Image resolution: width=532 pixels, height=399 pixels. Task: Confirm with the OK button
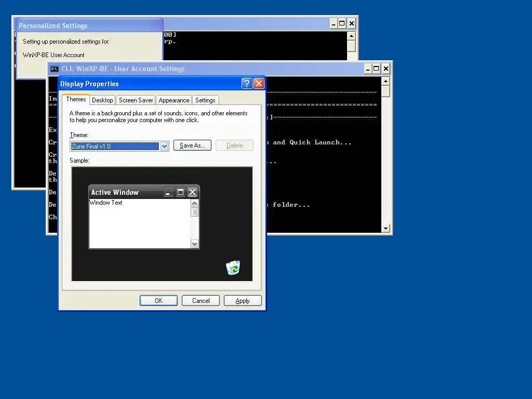pyautogui.click(x=158, y=301)
